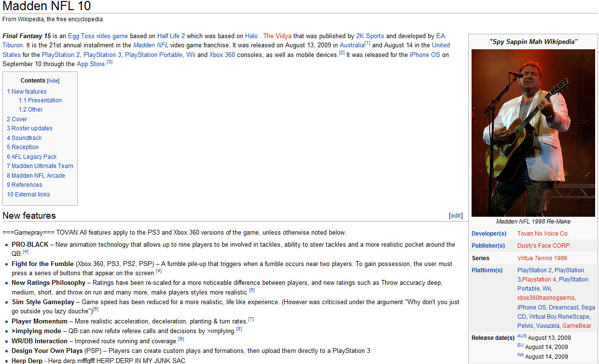Edit the New features section
The width and height of the screenshot is (599, 364).
point(456,216)
